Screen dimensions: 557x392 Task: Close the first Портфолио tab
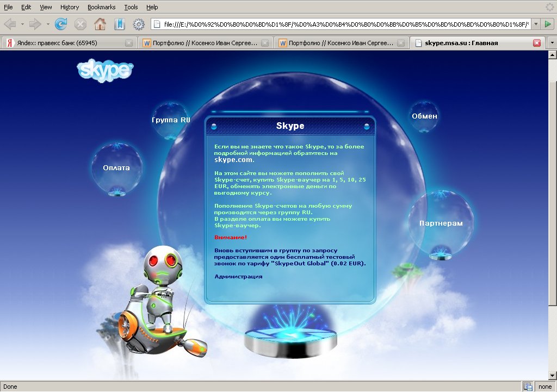[x=265, y=43]
